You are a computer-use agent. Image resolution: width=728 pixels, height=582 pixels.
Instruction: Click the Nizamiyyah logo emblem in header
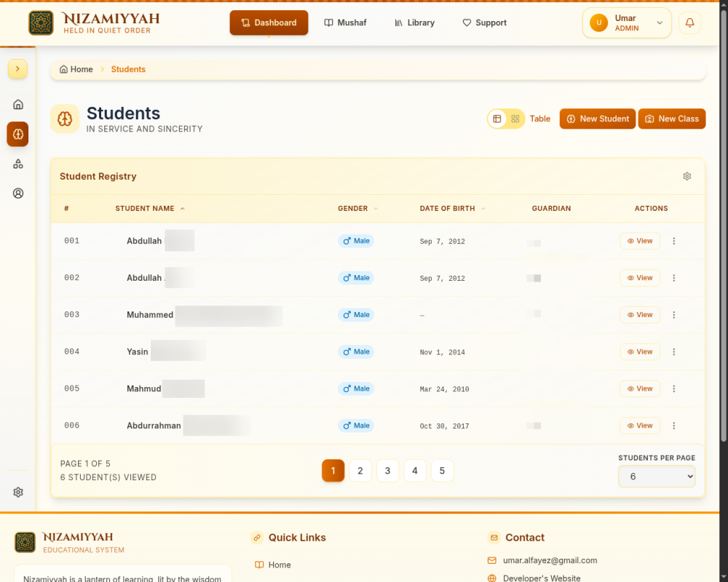pos(41,23)
